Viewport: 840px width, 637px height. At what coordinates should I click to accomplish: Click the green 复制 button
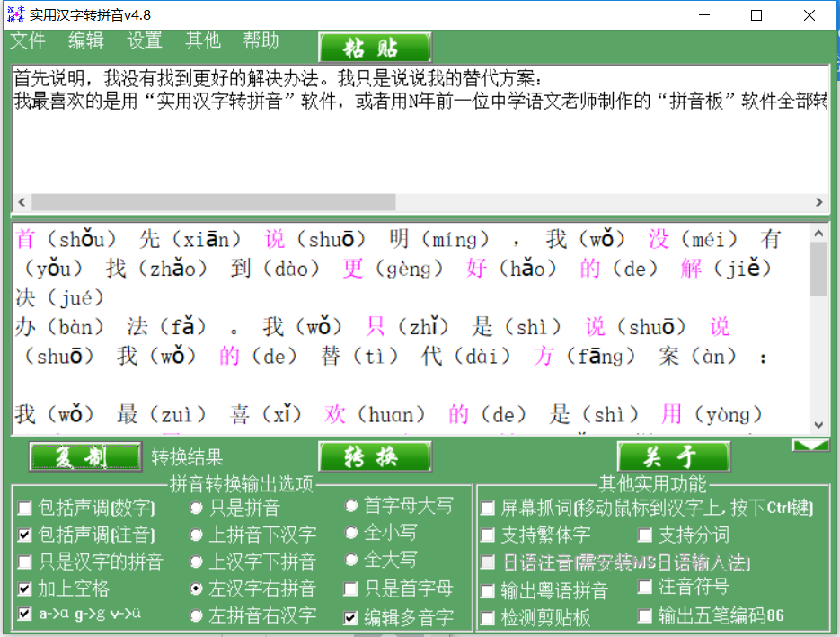pyautogui.click(x=85, y=456)
